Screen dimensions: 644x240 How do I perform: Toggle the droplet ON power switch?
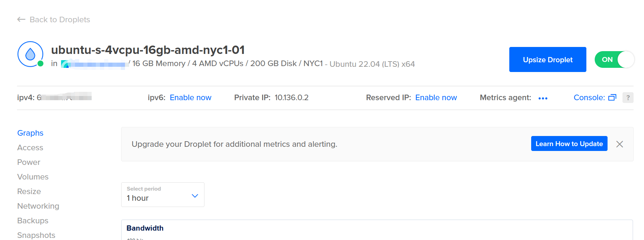[614, 59]
